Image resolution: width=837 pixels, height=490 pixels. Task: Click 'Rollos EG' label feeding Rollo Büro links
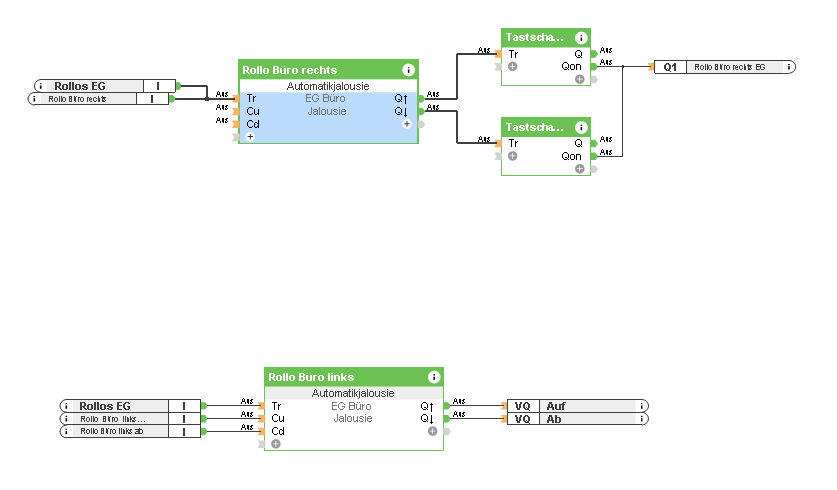click(105, 406)
